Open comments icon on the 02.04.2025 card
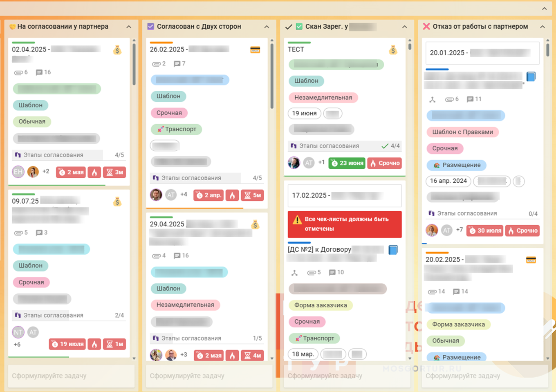Image resolution: width=556 pixels, height=392 pixels. 39,72
